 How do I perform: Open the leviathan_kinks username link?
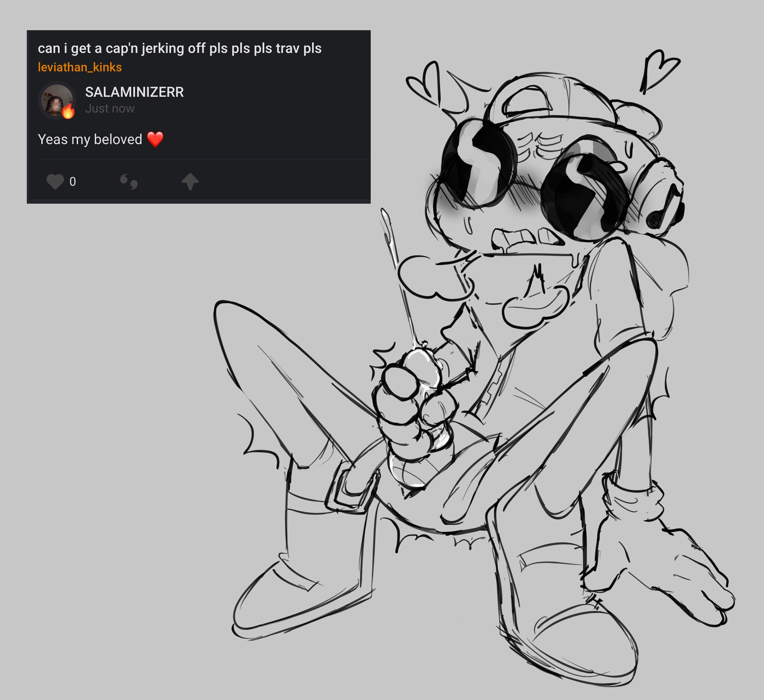point(80,67)
